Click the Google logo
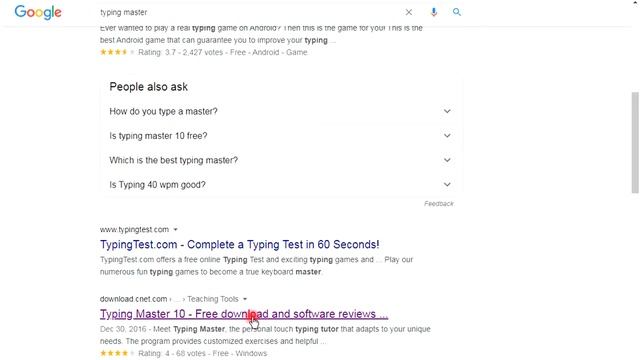 coord(38,12)
